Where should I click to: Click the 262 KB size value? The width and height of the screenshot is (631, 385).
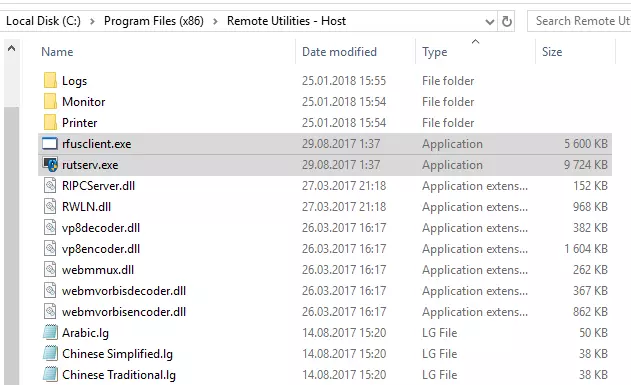click(x=590, y=270)
